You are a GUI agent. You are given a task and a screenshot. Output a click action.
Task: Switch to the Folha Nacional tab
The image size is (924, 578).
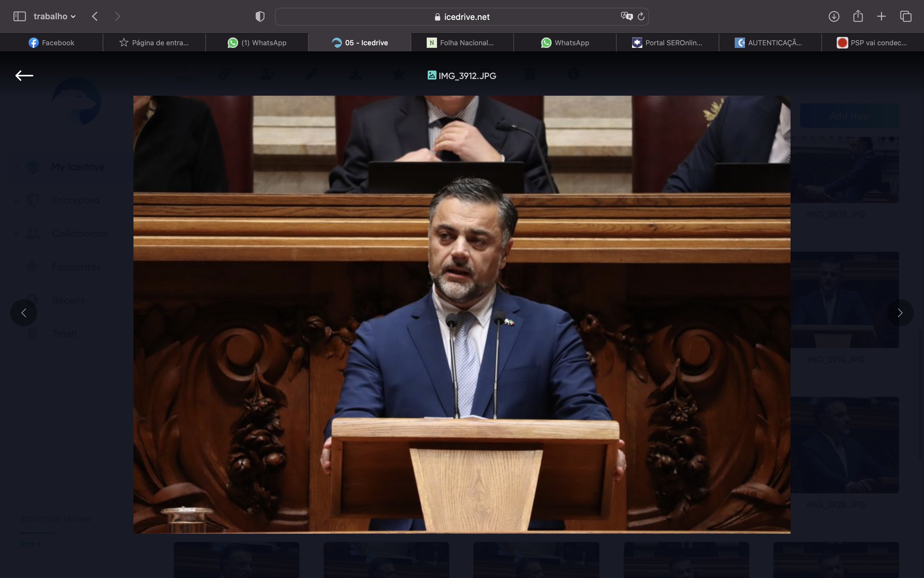click(462, 43)
